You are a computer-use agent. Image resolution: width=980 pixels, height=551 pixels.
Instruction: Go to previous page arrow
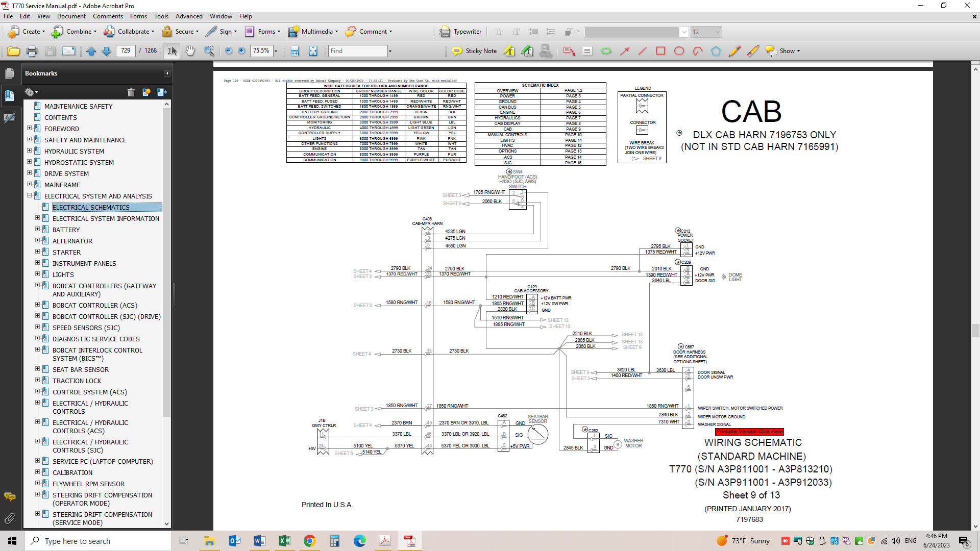pyautogui.click(x=91, y=51)
